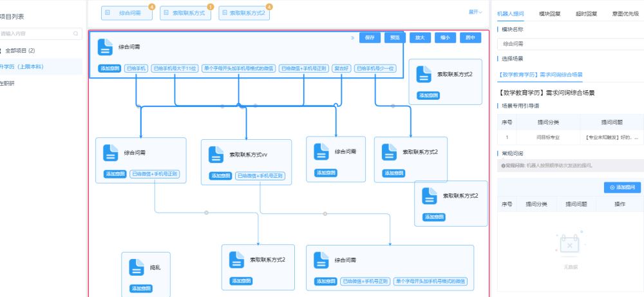The width and height of the screenshot is (644, 297).
Task: Click the double-chevron icon left of 保存
Action: tap(352, 38)
